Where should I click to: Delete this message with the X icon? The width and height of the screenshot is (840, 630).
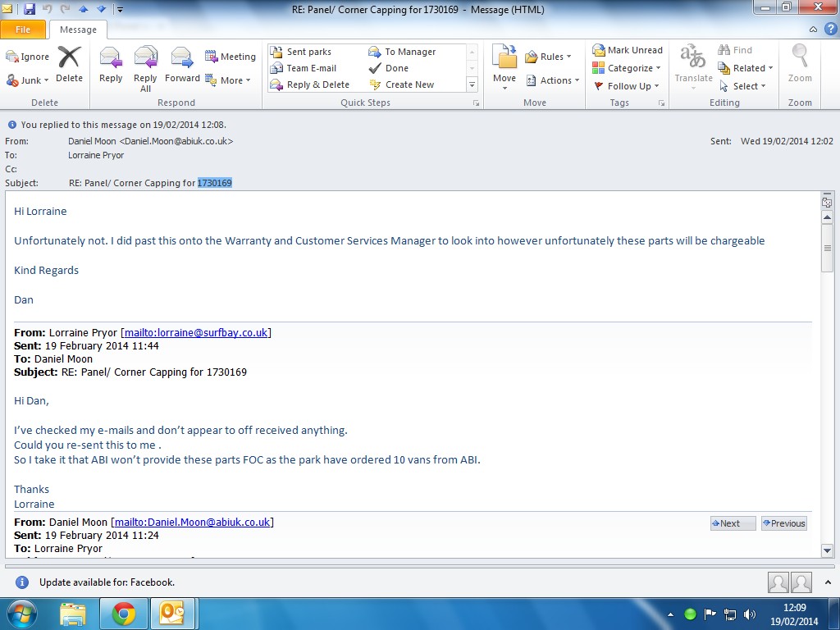(x=69, y=64)
